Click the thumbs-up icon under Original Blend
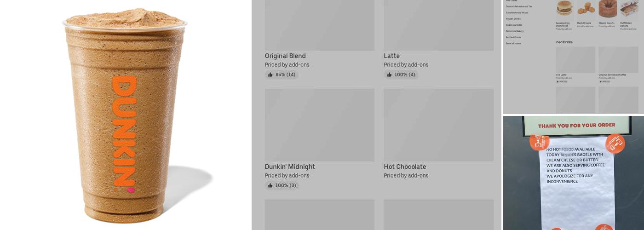 (x=270, y=75)
